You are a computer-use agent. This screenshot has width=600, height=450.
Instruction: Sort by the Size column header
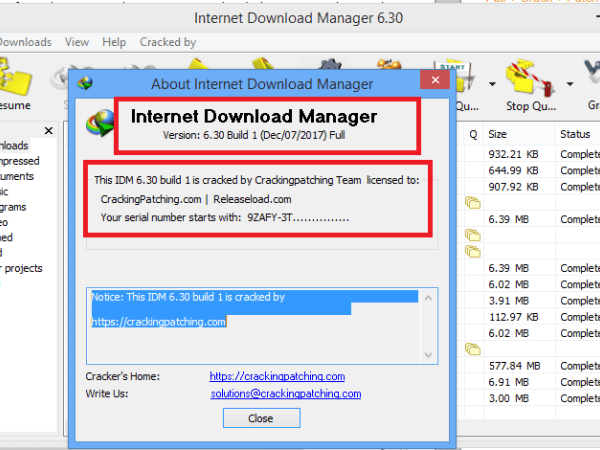(x=497, y=134)
